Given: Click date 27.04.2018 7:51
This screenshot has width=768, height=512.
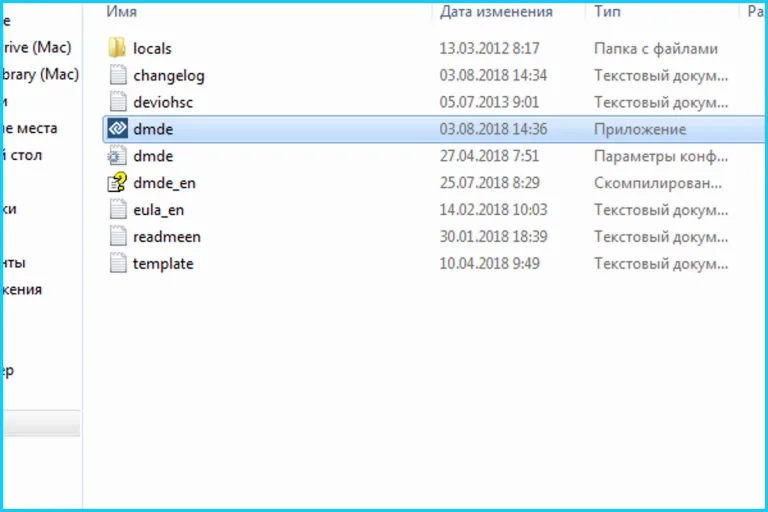Looking at the screenshot, I should coord(489,156).
